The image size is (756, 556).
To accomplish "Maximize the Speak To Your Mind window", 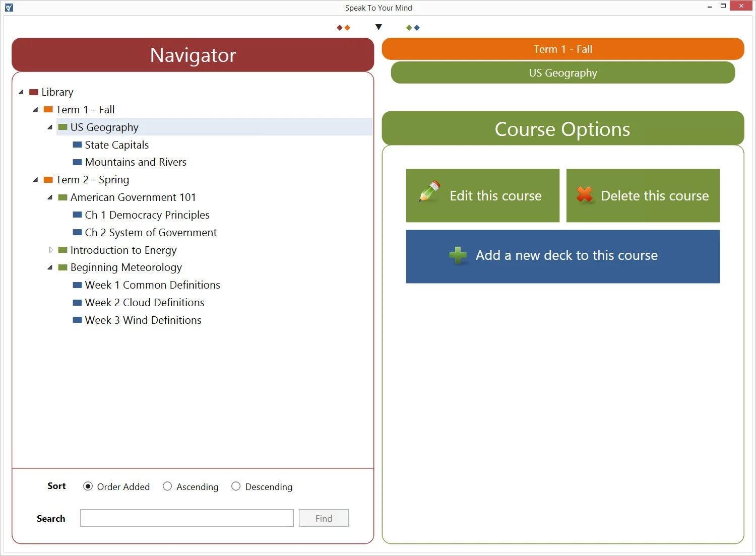I will coord(723,6).
